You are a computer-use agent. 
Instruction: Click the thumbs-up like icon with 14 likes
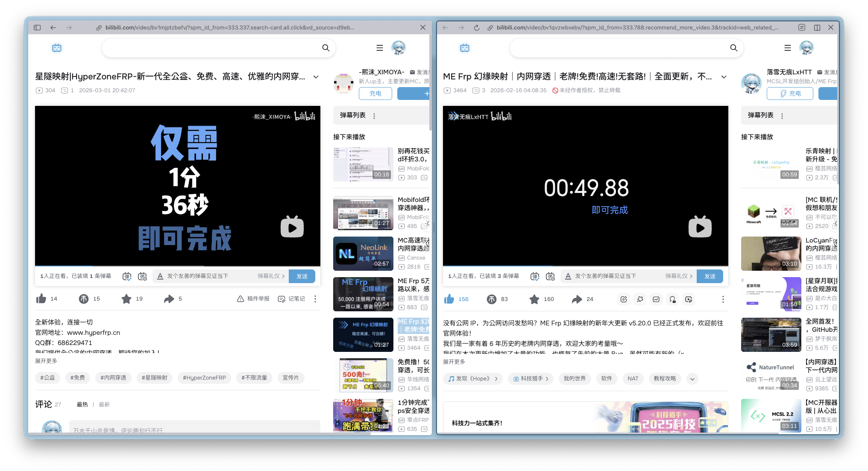coord(41,298)
